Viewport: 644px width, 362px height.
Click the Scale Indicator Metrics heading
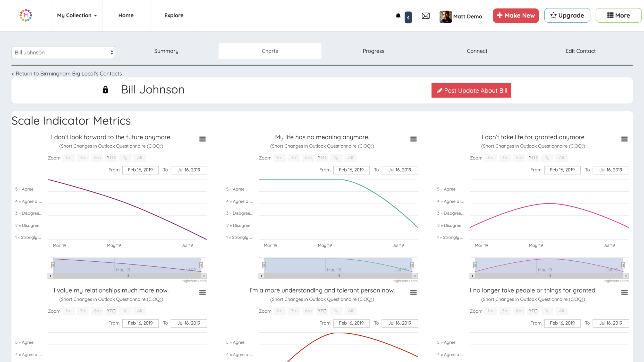coord(71,121)
